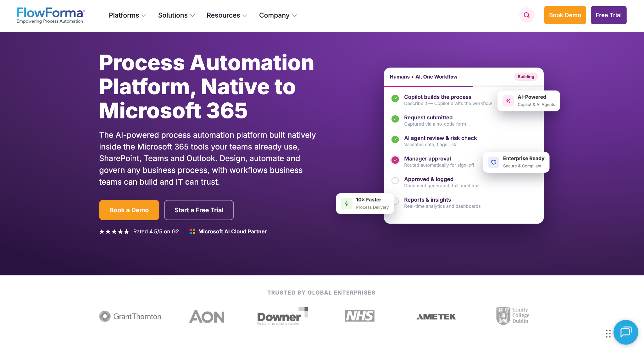The width and height of the screenshot is (644, 348).
Task: Click the workflow progress bar
Action: point(464,86)
